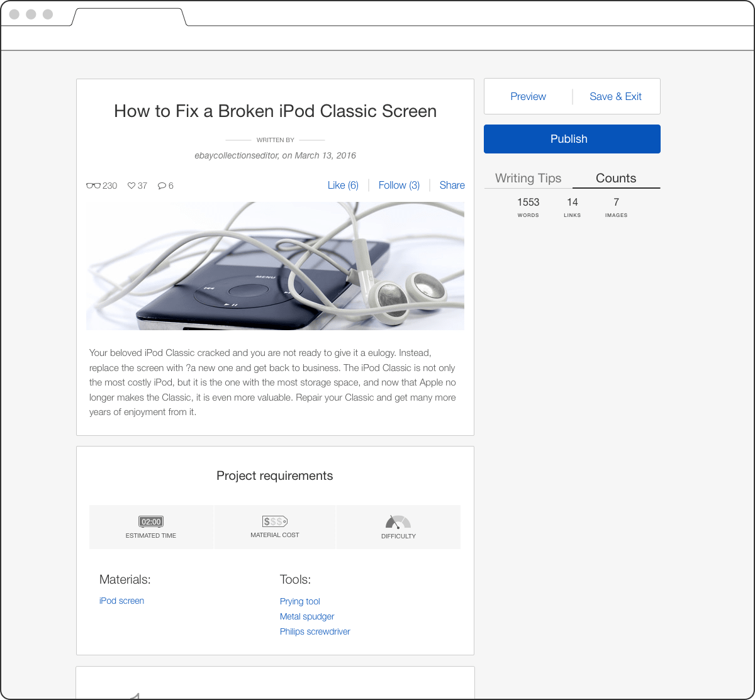Click Like (6) link
This screenshot has width=755, height=700.
point(343,185)
